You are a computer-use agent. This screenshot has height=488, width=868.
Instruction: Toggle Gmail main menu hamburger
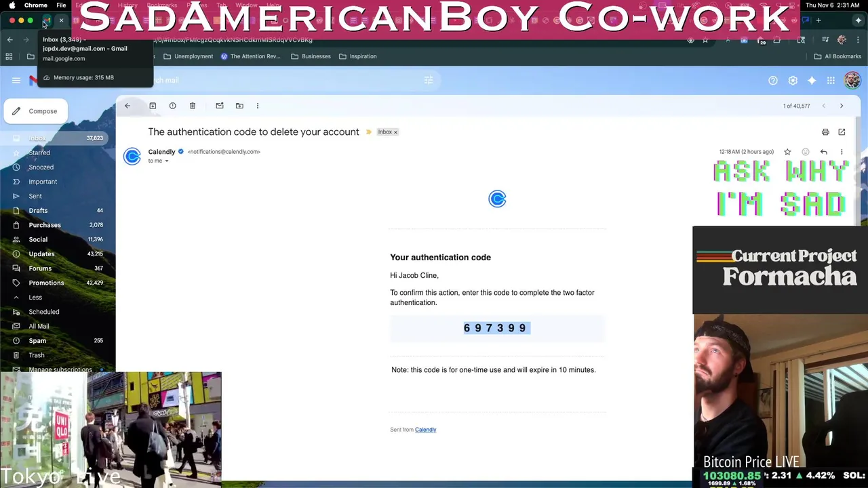[16, 80]
